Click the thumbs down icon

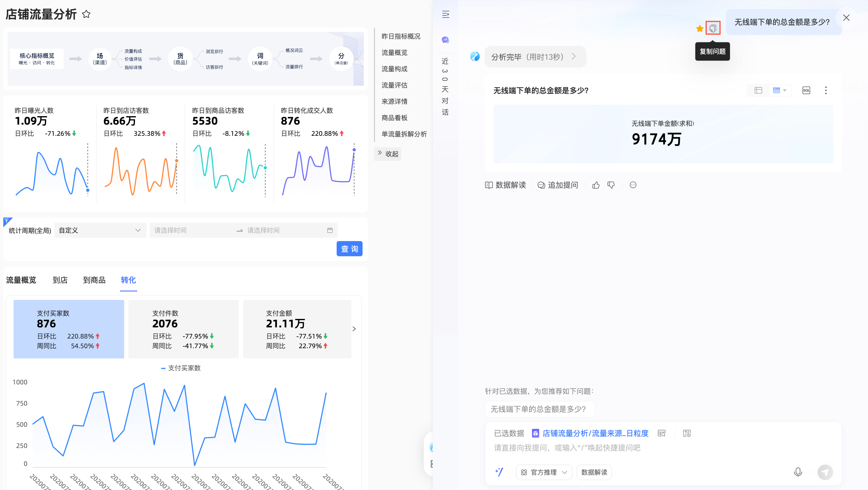611,185
